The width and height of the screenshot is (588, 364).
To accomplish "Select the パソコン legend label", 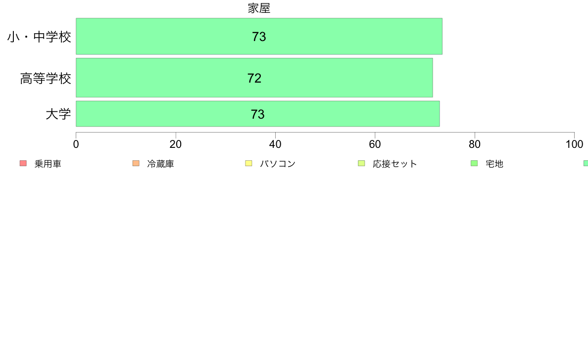I will (x=278, y=164).
